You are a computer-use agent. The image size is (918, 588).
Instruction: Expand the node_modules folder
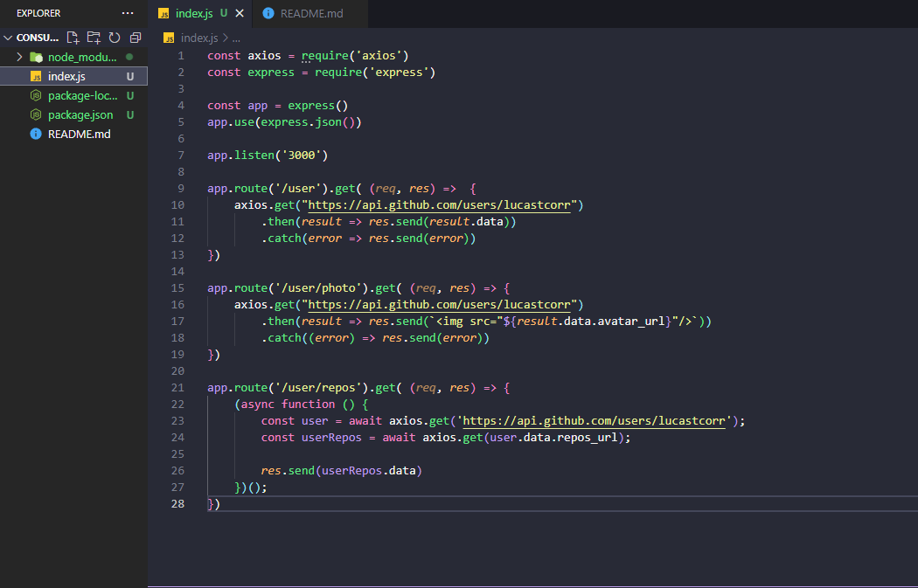point(19,57)
